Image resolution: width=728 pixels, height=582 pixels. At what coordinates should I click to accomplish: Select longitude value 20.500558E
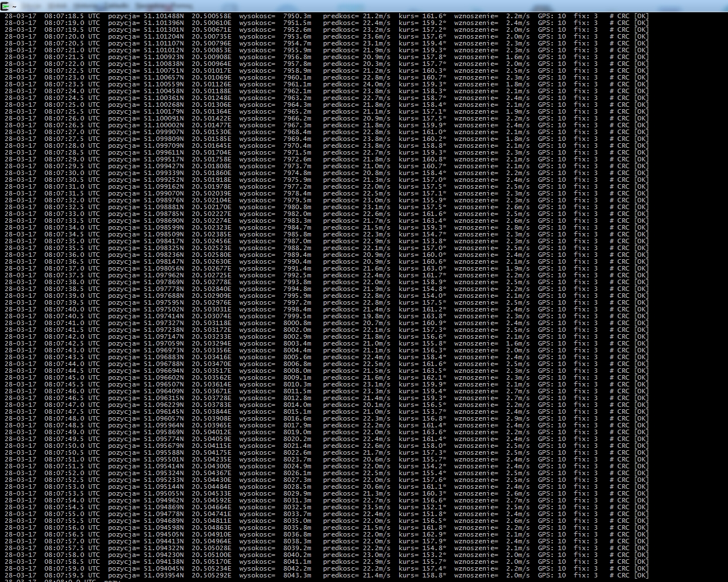coord(212,16)
